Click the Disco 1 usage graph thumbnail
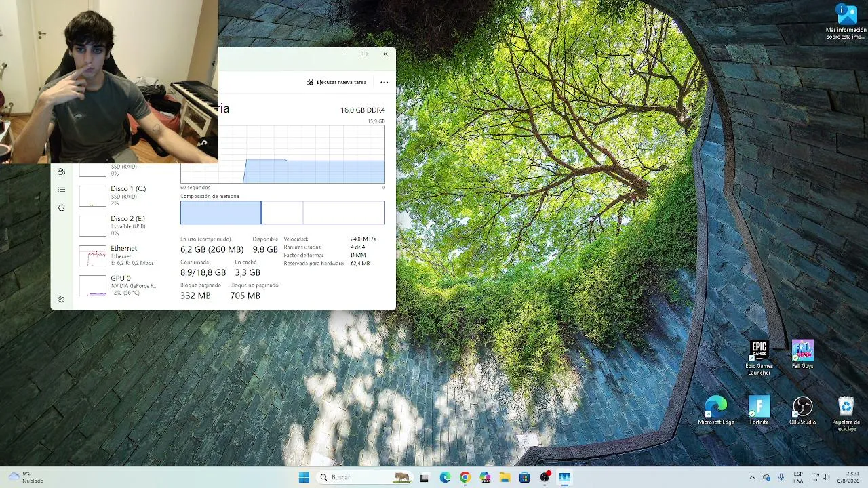 (x=93, y=196)
